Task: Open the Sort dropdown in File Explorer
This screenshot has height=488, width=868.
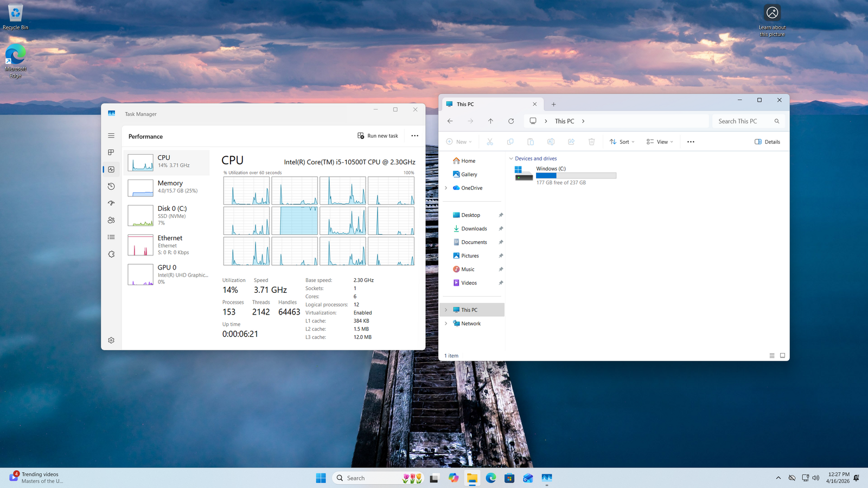Action: 622,142
